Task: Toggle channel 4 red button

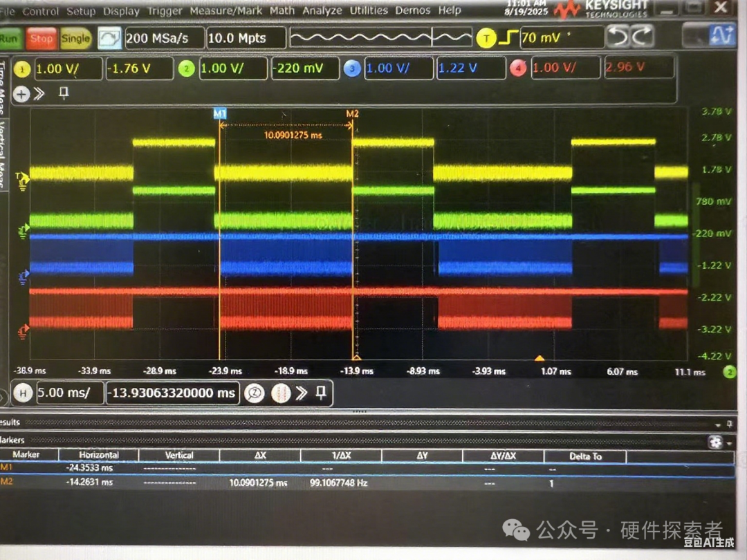Action: coord(518,68)
